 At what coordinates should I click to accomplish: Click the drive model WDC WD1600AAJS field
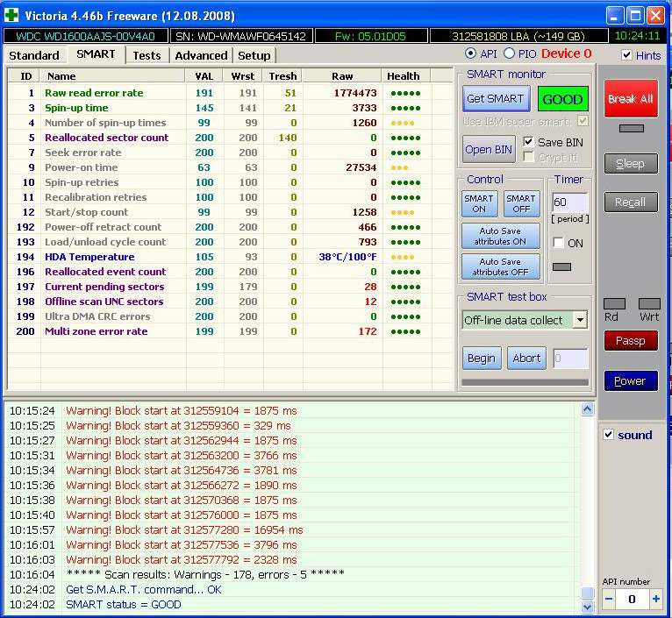point(85,36)
